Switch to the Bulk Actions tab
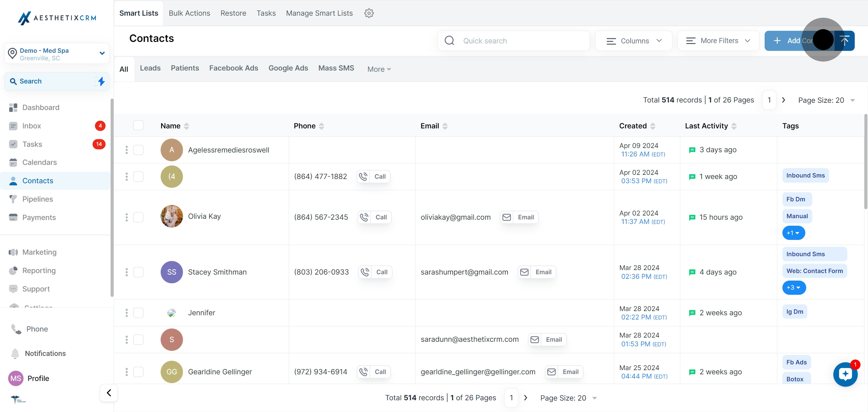Image resolution: width=868 pixels, height=412 pixels. (189, 13)
